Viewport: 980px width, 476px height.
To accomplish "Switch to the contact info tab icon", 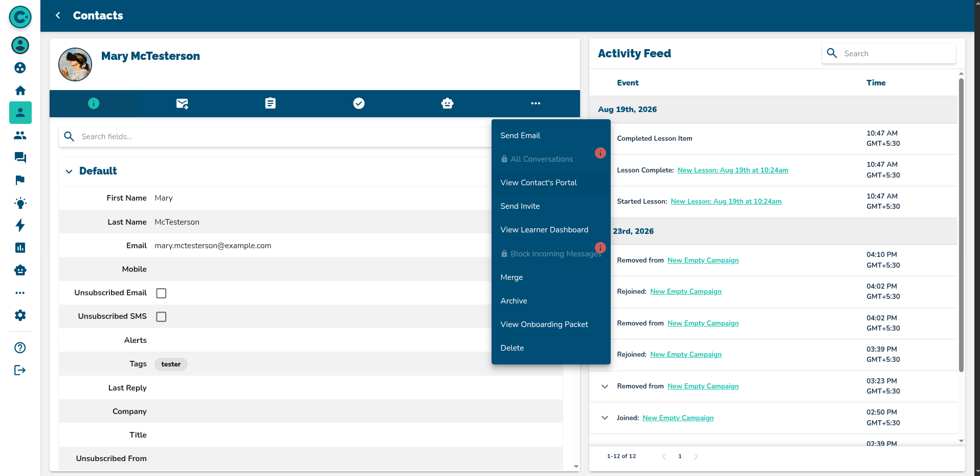I will point(94,103).
